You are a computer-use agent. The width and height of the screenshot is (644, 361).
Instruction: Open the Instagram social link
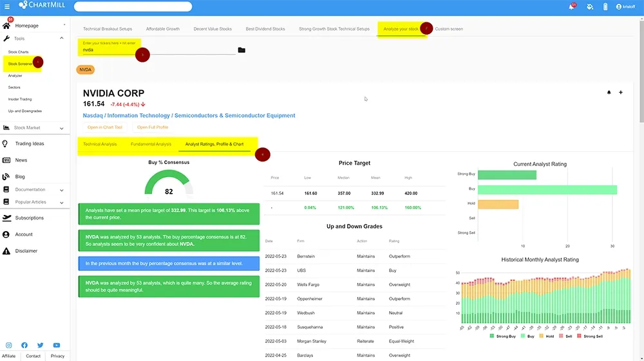8,346
